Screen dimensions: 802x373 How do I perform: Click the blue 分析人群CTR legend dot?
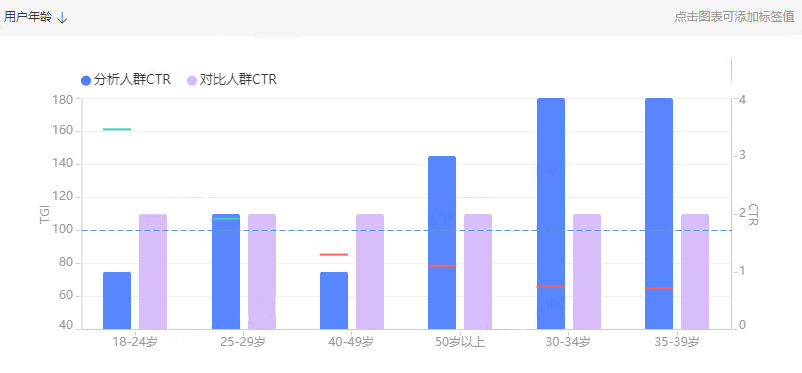tap(86, 80)
